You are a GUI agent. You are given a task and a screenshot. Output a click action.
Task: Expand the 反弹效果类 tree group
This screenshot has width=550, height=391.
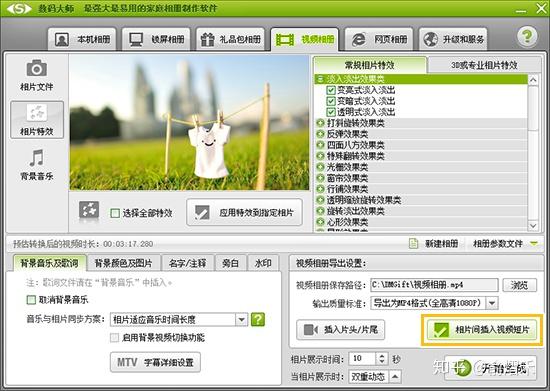[x=320, y=134]
